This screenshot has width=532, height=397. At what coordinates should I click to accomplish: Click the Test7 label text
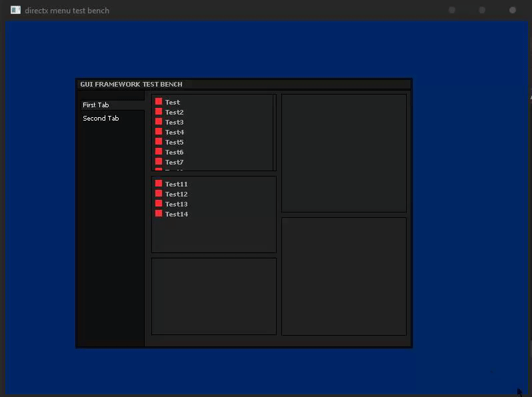click(x=175, y=162)
